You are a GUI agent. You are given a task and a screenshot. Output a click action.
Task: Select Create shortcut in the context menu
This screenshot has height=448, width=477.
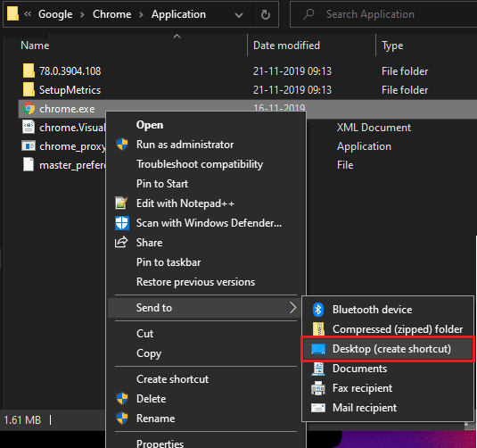click(x=172, y=379)
